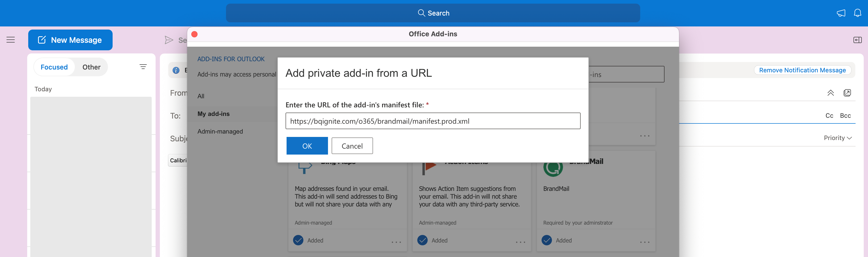Open more options on Action Items card
Screen dimensions: 868x257
[520, 242]
